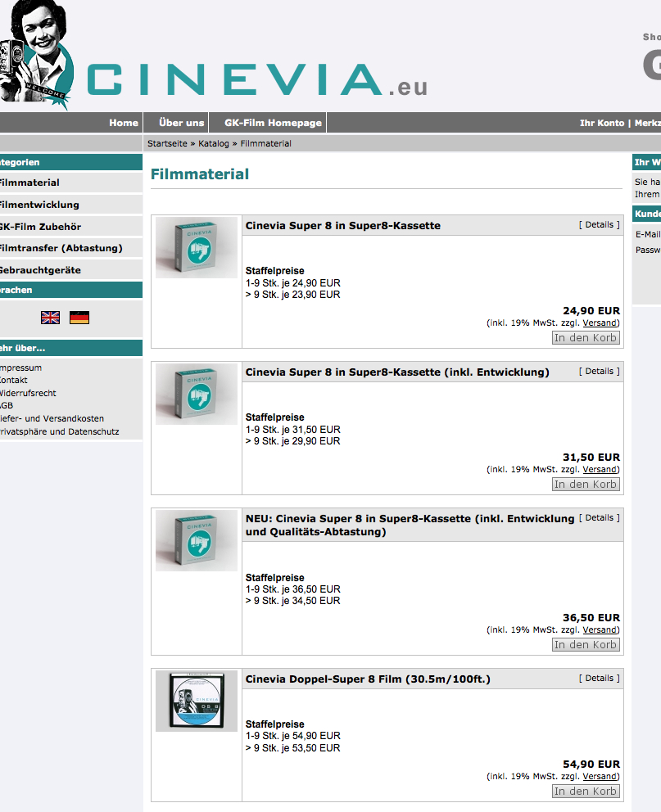This screenshot has width=661, height=812.
Task: Open the Widerrufsrecht page link
Action: pos(28,393)
